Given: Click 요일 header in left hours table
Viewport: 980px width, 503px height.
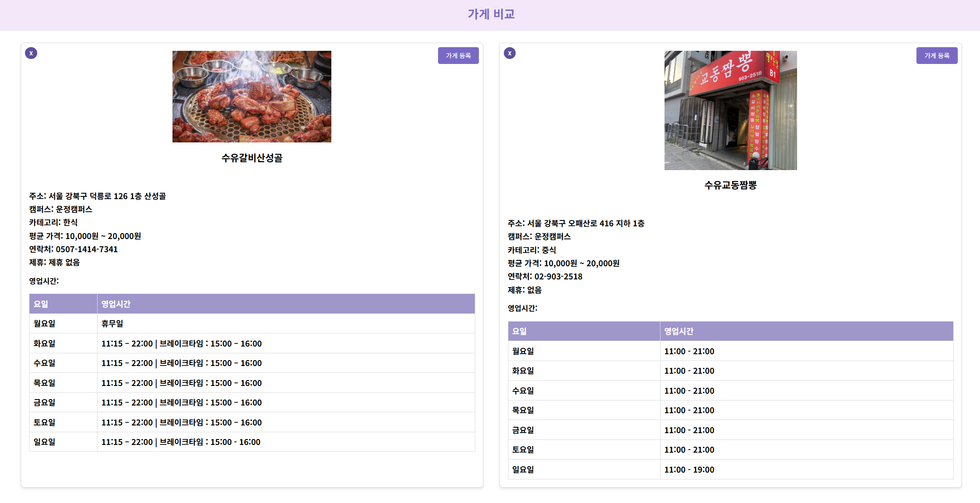Looking at the screenshot, I should click(x=41, y=304).
